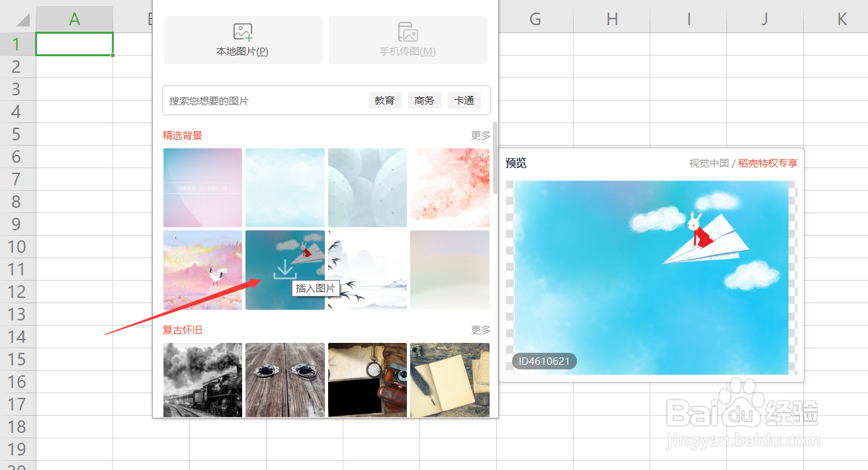Click the phone picture icon above 手机传图
The image size is (868, 470).
point(408,32)
